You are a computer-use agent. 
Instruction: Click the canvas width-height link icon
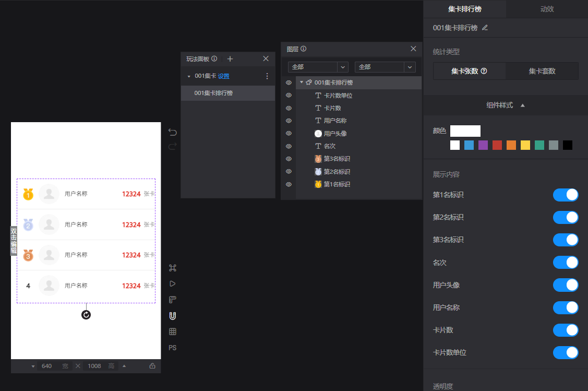78,366
